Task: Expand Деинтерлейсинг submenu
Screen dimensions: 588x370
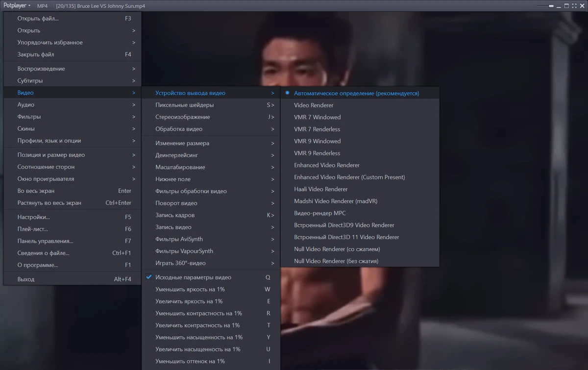Action: tap(211, 155)
